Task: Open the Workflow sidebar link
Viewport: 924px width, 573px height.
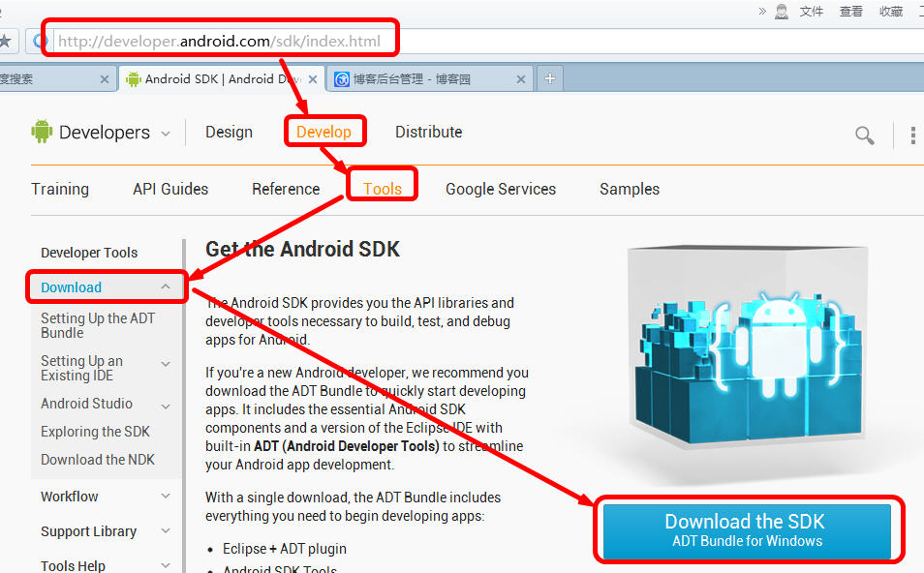Action: 70,497
